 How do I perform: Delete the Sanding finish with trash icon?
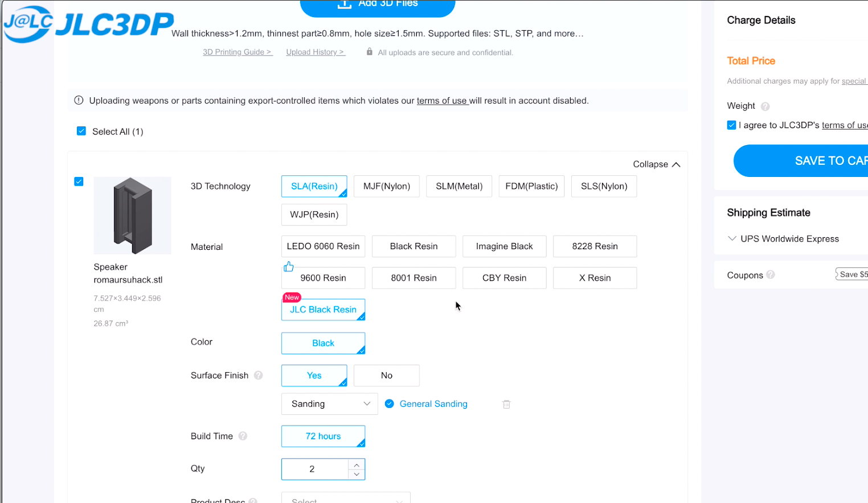506,404
